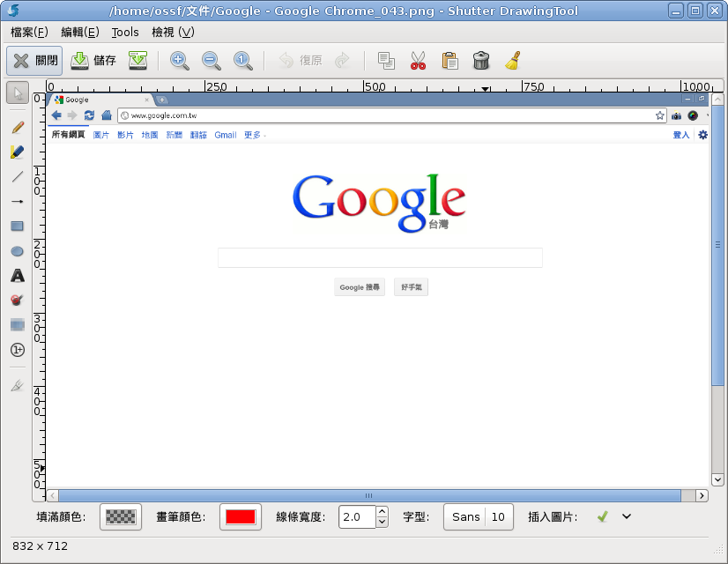This screenshot has height=564, width=728.
Task: Open the 檢視(V) menu
Action: 173,32
